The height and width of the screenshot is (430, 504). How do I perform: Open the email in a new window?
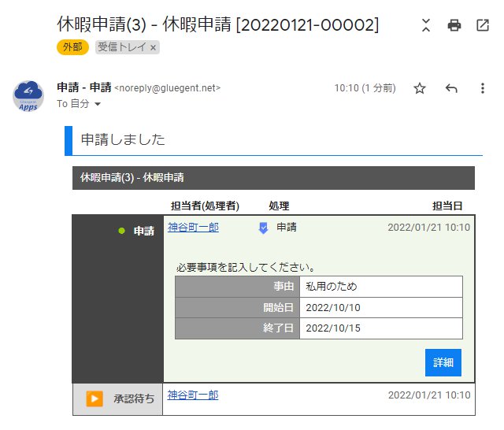(483, 25)
